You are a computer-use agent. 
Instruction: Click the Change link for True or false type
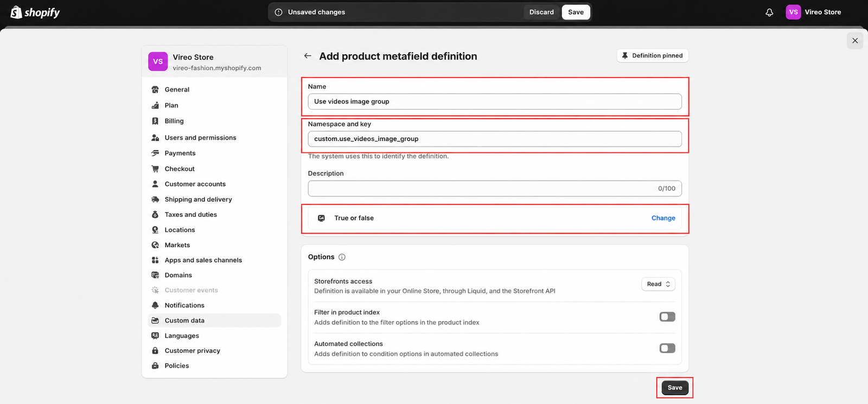tap(663, 218)
